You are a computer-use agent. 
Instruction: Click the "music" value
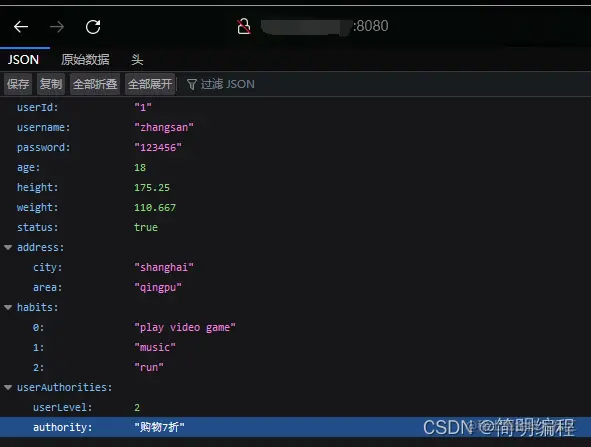click(155, 347)
